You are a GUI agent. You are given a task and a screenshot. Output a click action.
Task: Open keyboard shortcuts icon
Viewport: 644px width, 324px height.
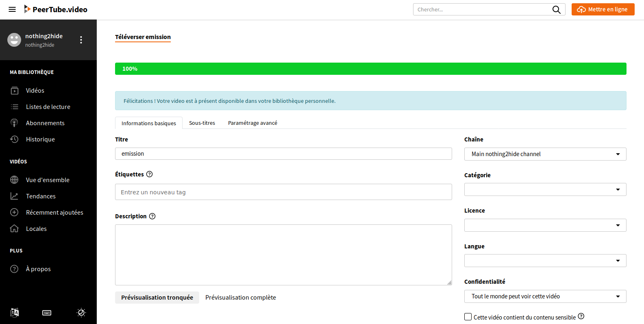tap(47, 313)
